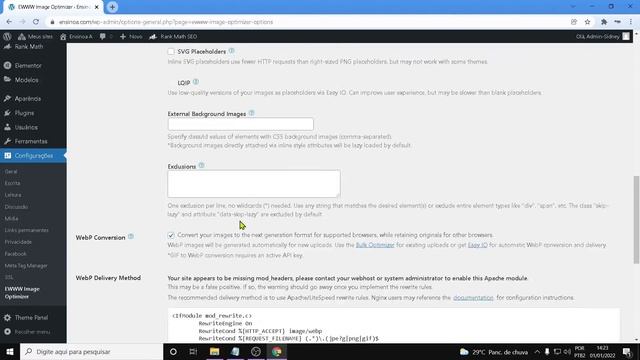Click the LQIP help icon

pos(196,82)
